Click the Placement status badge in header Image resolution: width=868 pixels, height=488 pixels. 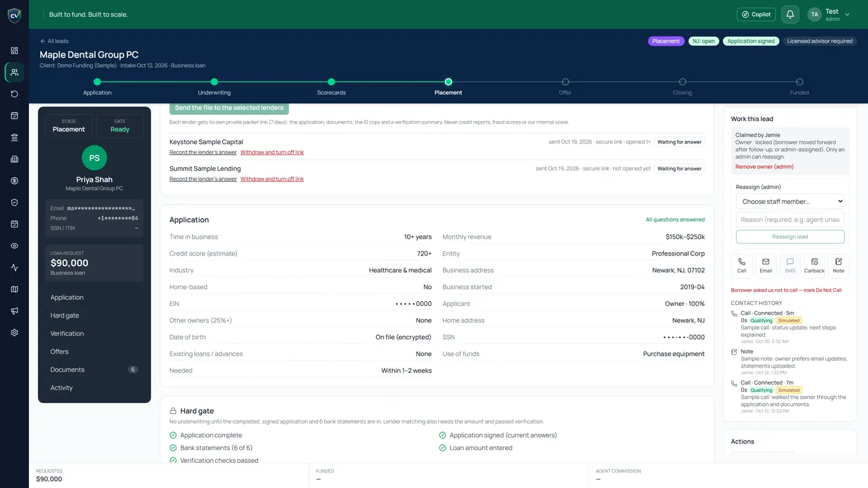pos(666,41)
